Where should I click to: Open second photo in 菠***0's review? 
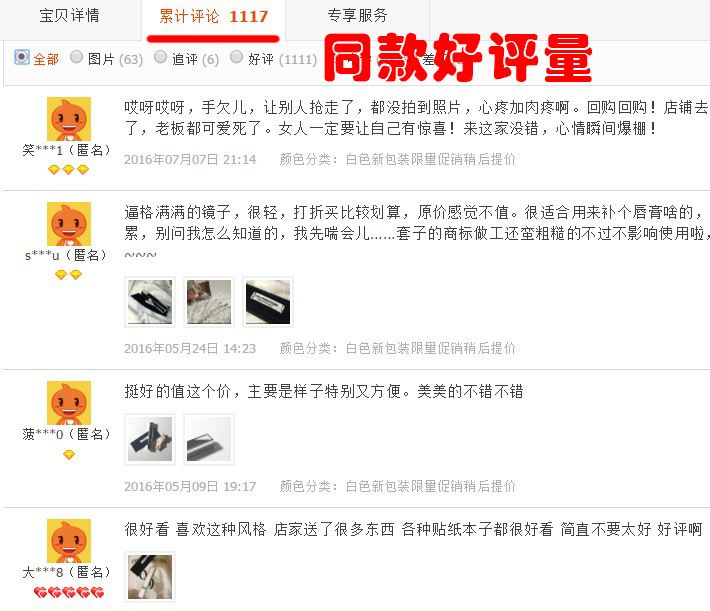(209, 439)
